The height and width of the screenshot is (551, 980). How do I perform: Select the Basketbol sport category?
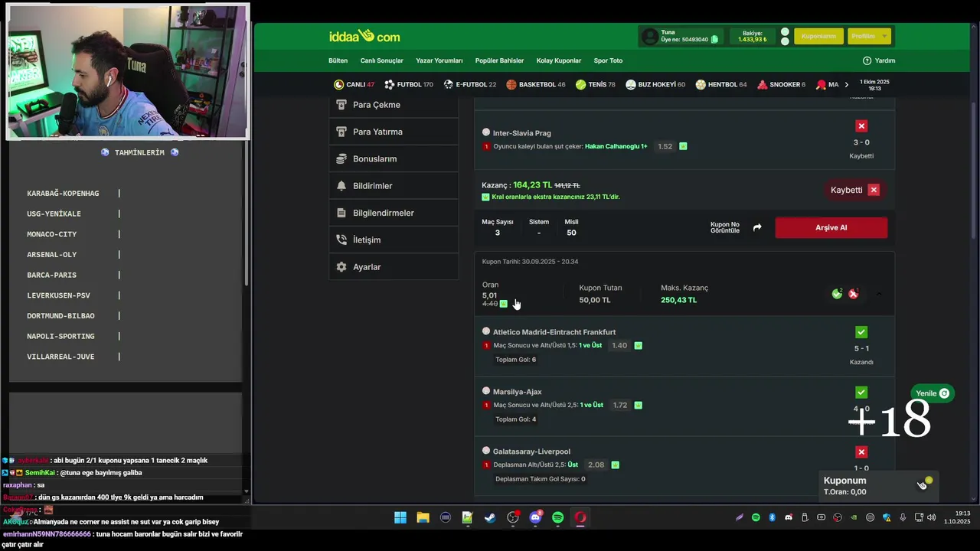pyautogui.click(x=536, y=84)
